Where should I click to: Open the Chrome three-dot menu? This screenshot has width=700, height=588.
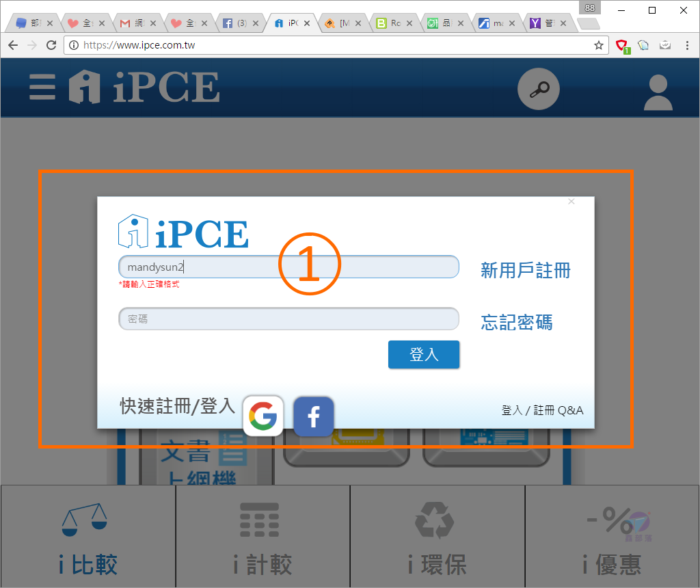pos(687,45)
